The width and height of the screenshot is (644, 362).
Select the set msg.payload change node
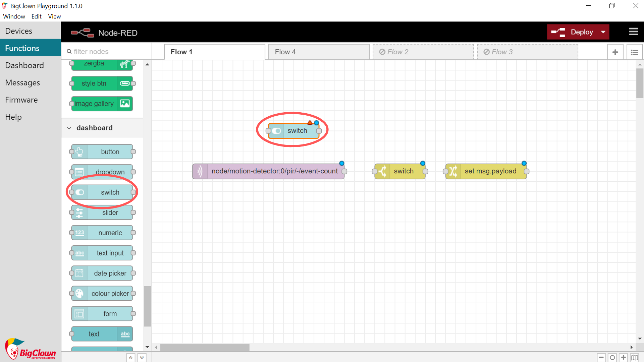click(486, 171)
